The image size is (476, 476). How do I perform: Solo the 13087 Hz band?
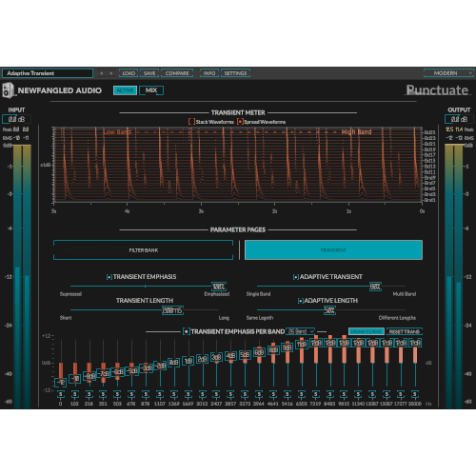click(x=372, y=394)
